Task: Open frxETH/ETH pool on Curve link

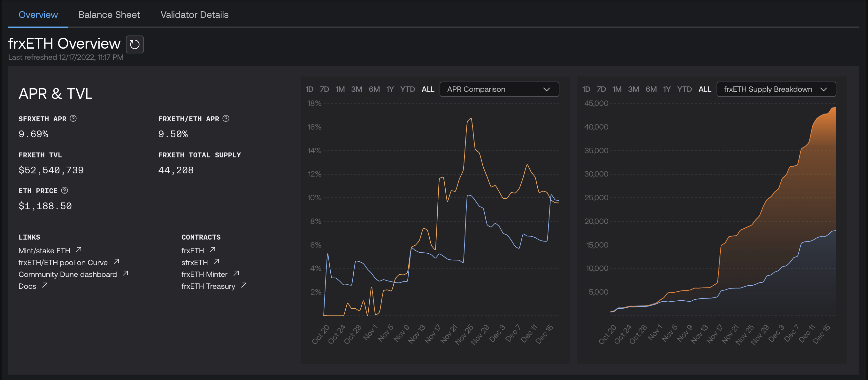Action: coord(63,263)
